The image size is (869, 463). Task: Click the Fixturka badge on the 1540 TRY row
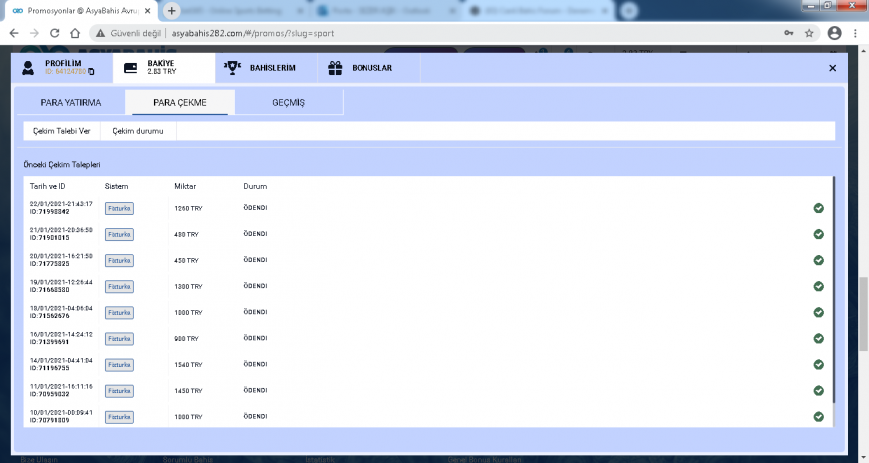point(119,365)
